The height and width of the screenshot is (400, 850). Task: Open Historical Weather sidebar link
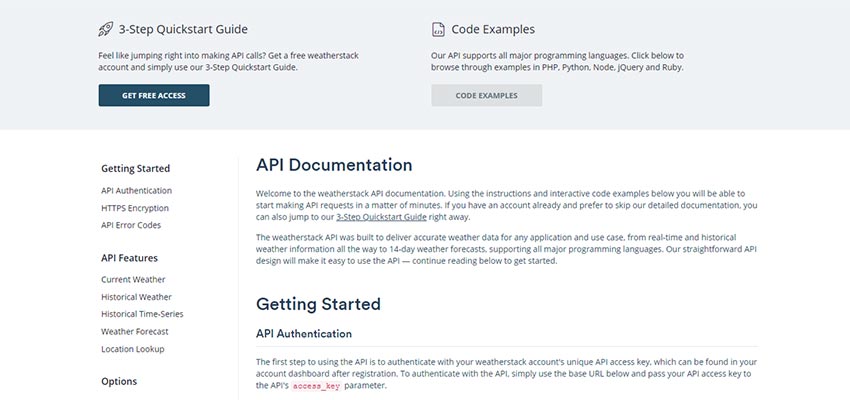coord(137,297)
